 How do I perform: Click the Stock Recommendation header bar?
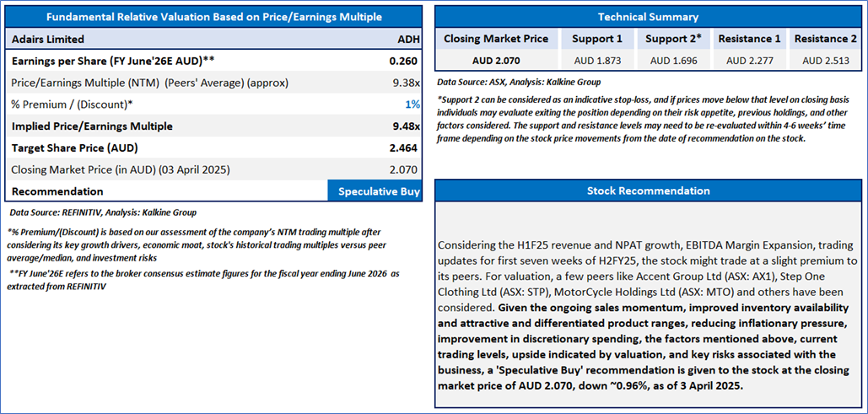648,191
